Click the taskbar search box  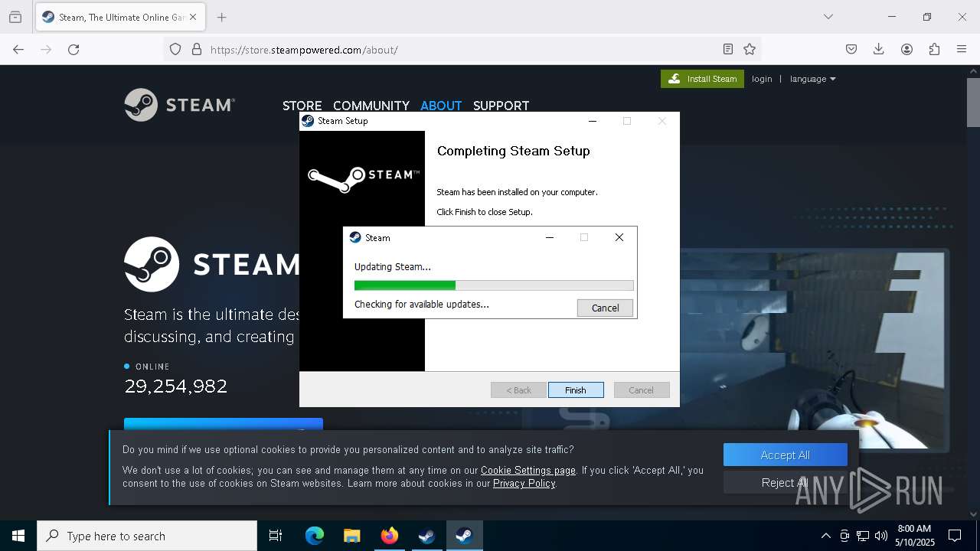(x=147, y=536)
